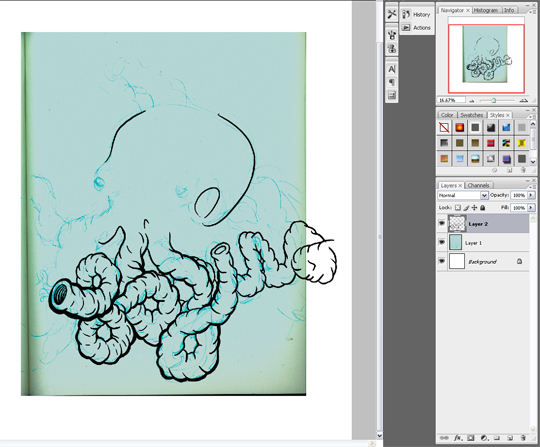Click the Clear Style icon in Styles footer
This screenshot has height=447, width=540.
tap(495, 170)
